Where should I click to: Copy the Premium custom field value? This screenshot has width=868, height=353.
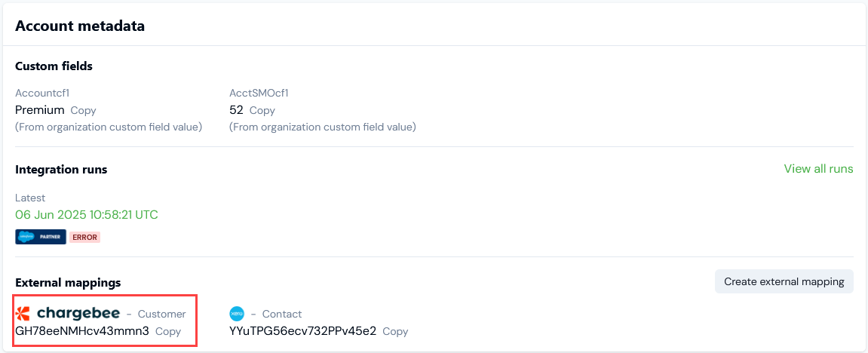pos(83,110)
